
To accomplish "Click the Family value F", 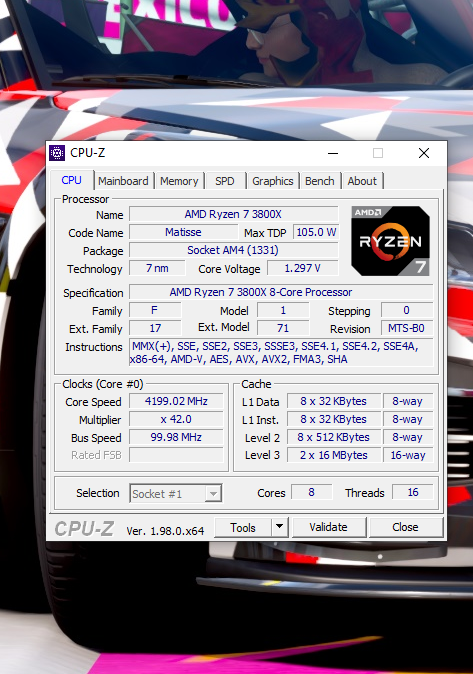I will click(155, 310).
